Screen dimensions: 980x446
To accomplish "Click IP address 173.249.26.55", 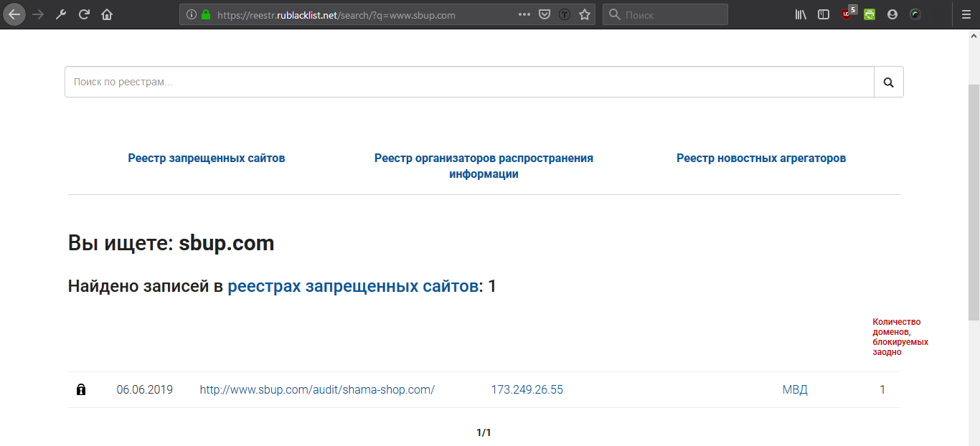I will tap(527, 390).
